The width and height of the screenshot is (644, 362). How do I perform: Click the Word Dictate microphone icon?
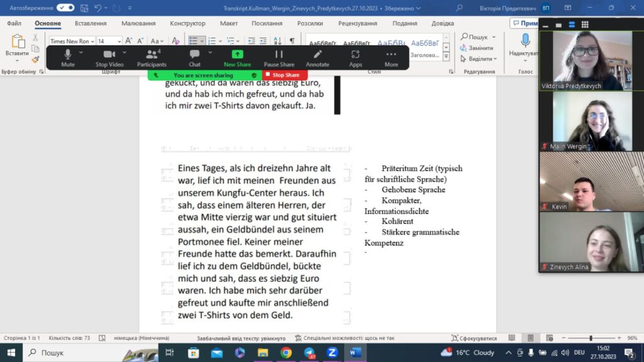[x=525, y=41]
